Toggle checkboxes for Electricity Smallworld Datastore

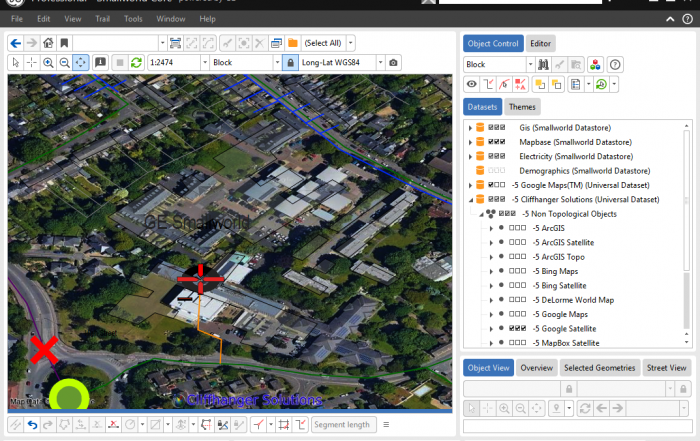pos(496,156)
